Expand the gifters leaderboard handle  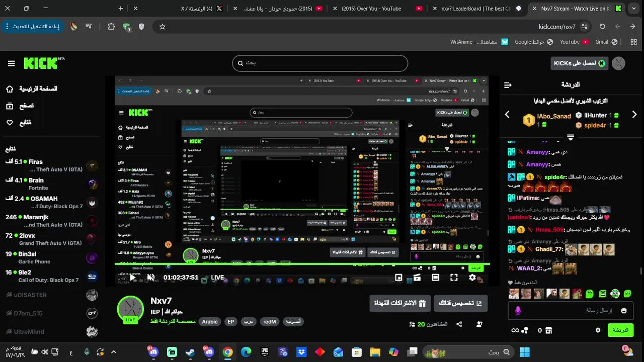(570, 137)
